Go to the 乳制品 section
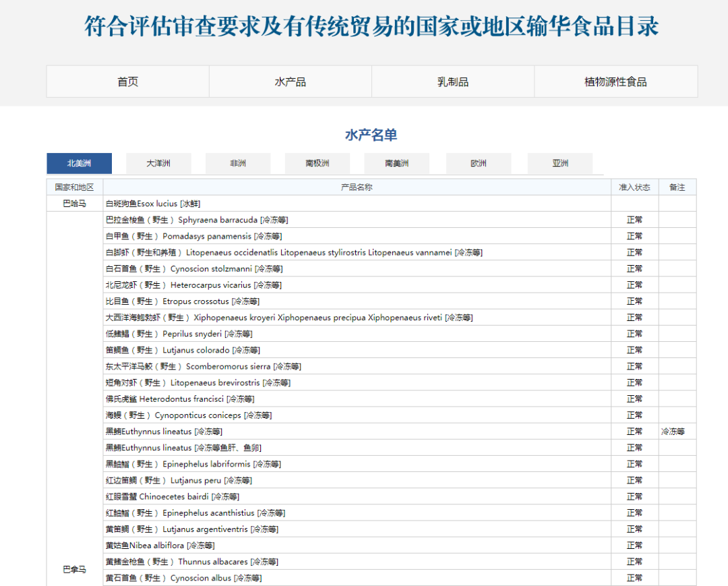Viewport: 728px width, 586px height. coord(452,82)
